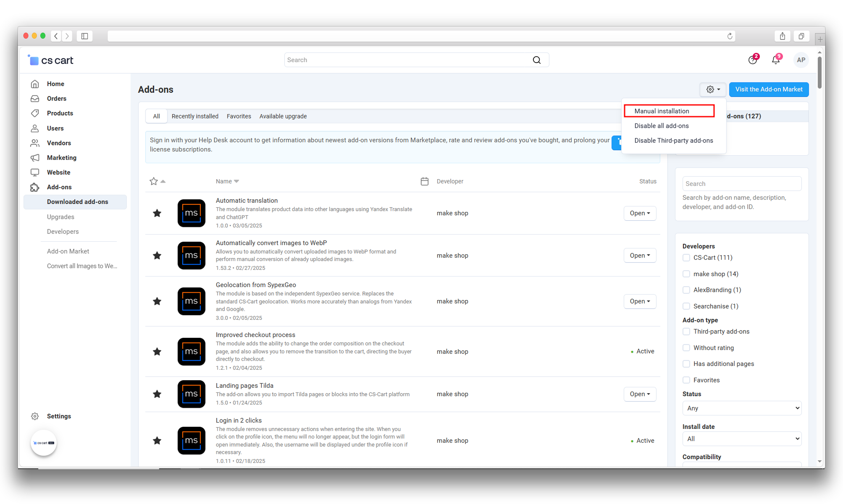
Task: Click the notifications bell icon
Action: [775, 60]
